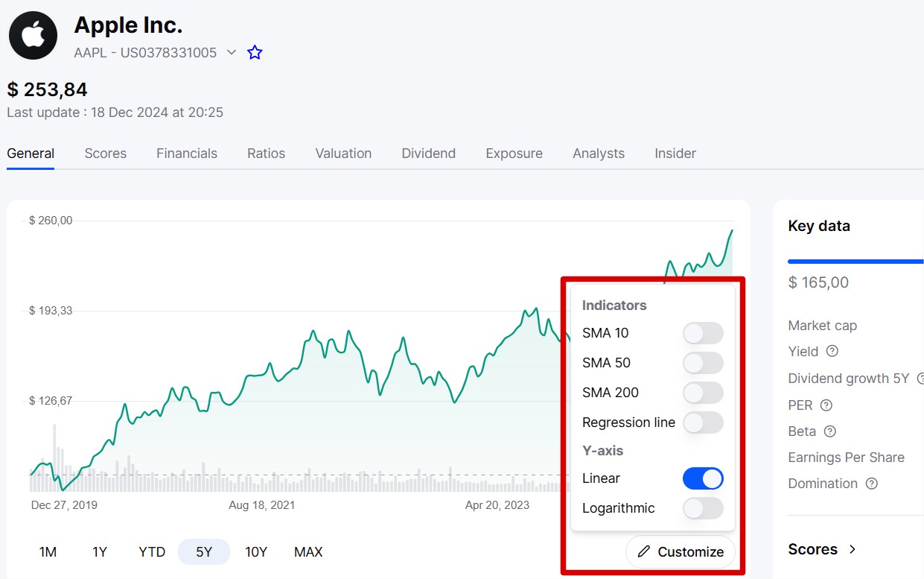Switch to the Dividend tab
The image size is (924, 579).
pos(428,154)
